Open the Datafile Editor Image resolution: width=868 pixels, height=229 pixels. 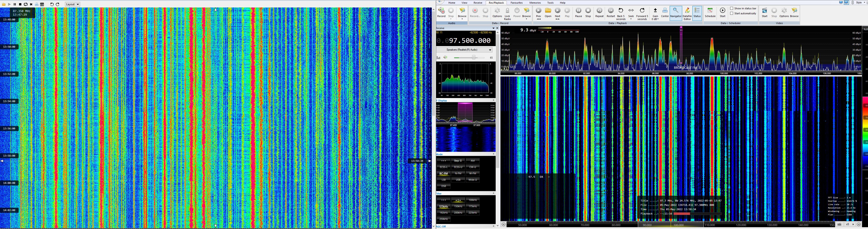[687, 13]
